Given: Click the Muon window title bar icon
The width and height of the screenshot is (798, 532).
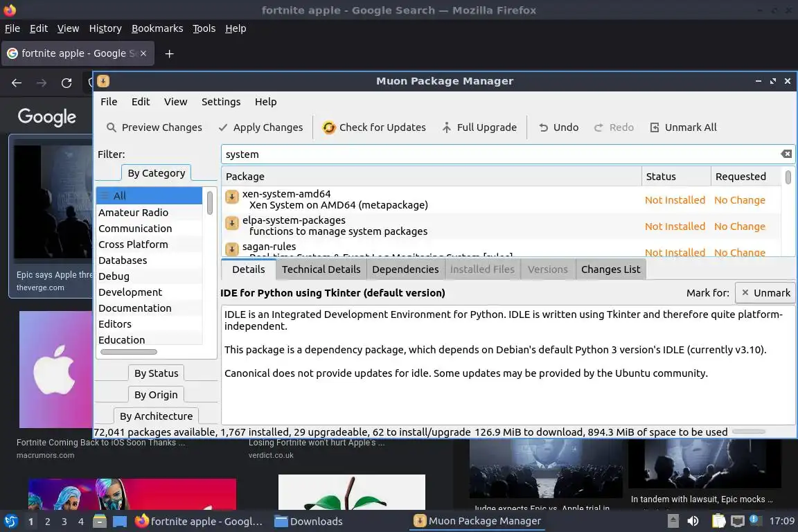Looking at the screenshot, I should point(103,81).
